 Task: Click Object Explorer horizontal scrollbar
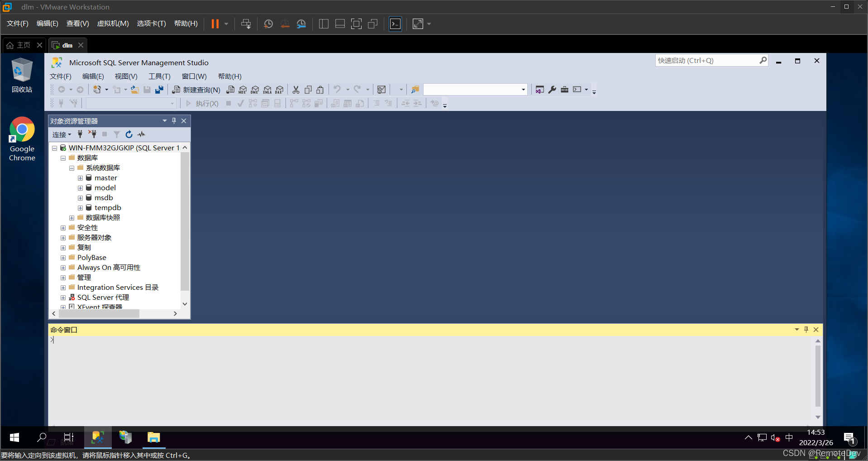click(99, 313)
